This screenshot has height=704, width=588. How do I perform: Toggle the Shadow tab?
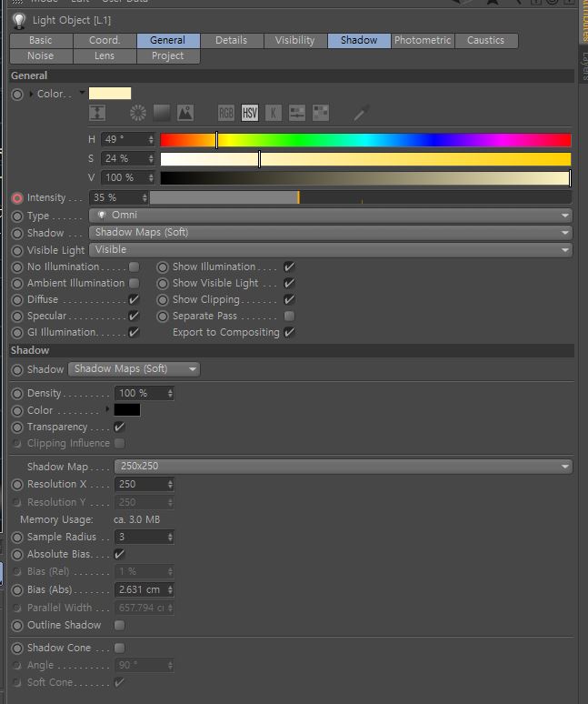359,40
